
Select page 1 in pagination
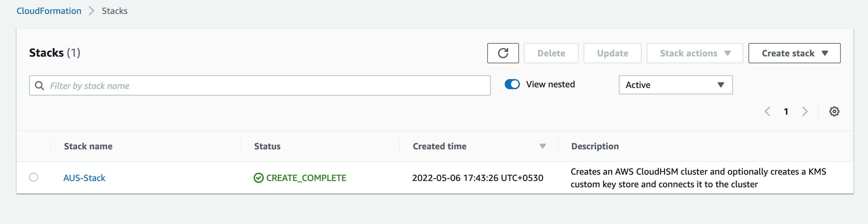pos(786,111)
